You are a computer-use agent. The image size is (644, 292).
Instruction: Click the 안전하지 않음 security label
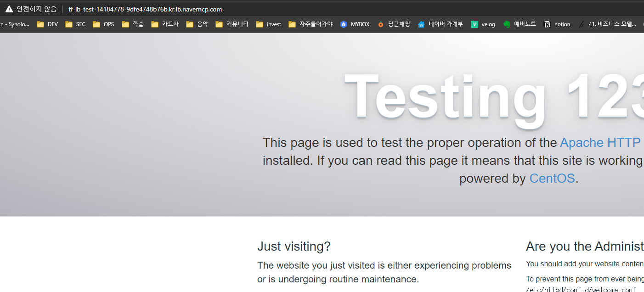[x=37, y=9]
